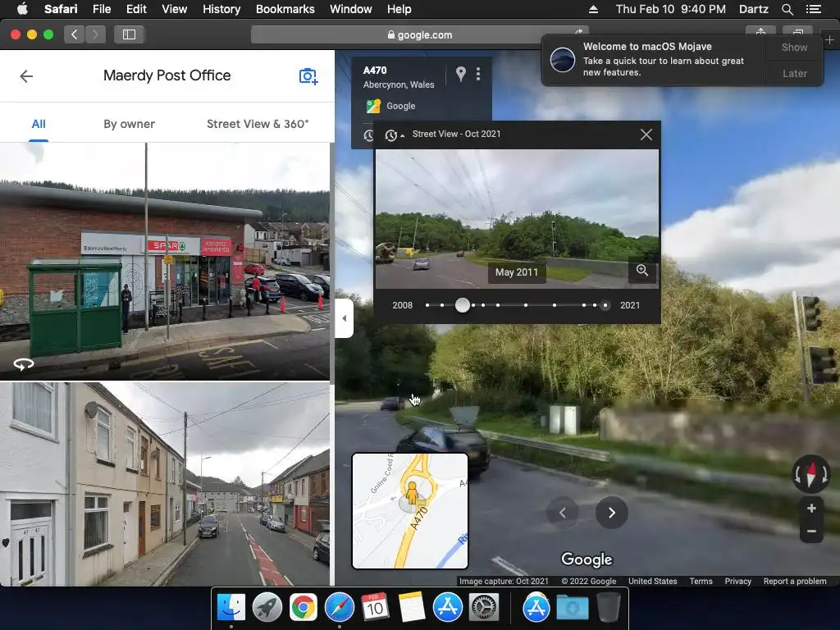The height and width of the screenshot is (630, 840).
Task: Zoom out with the minus button
Action: click(811, 532)
